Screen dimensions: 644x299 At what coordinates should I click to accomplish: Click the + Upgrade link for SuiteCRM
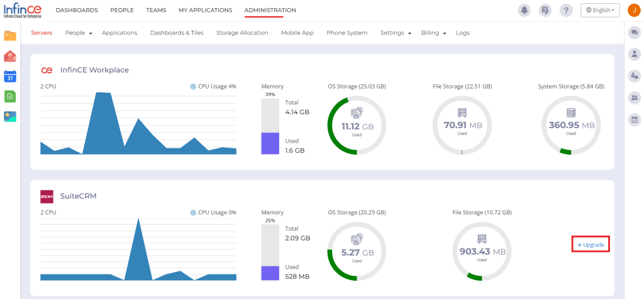pos(591,245)
